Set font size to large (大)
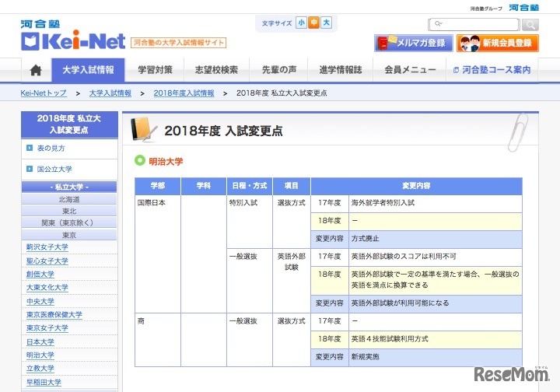Image resolution: width=560 pixels, height=392 pixels. 326,23
